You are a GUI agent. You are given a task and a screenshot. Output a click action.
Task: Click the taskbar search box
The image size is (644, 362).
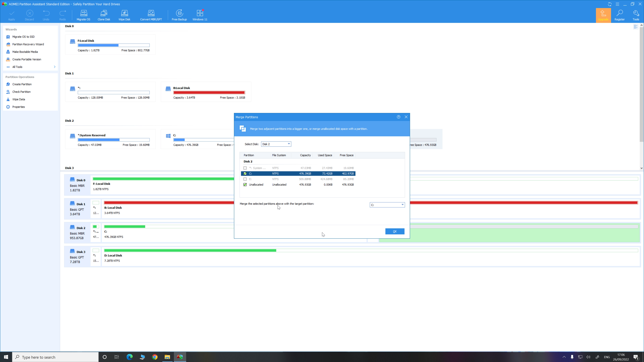(x=55, y=357)
